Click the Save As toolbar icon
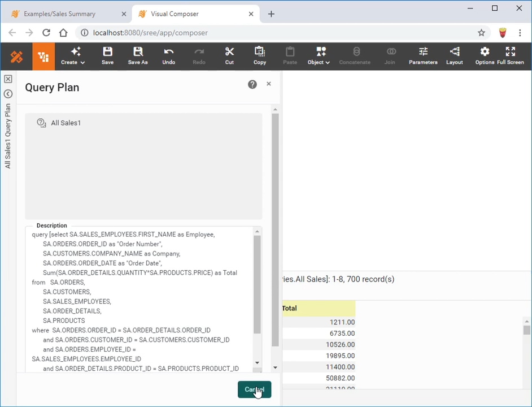This screenshot has width=532, height=407. (x=138, y=56)
